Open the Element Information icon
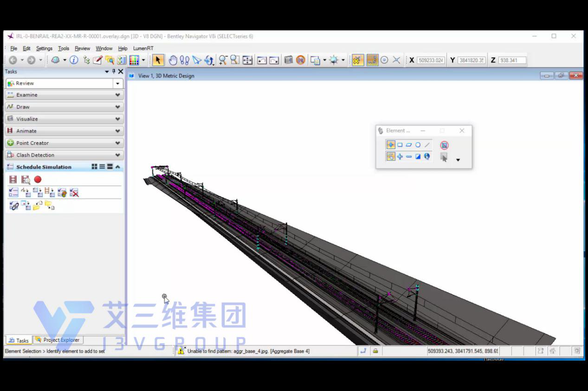 (x=74, y=60)
